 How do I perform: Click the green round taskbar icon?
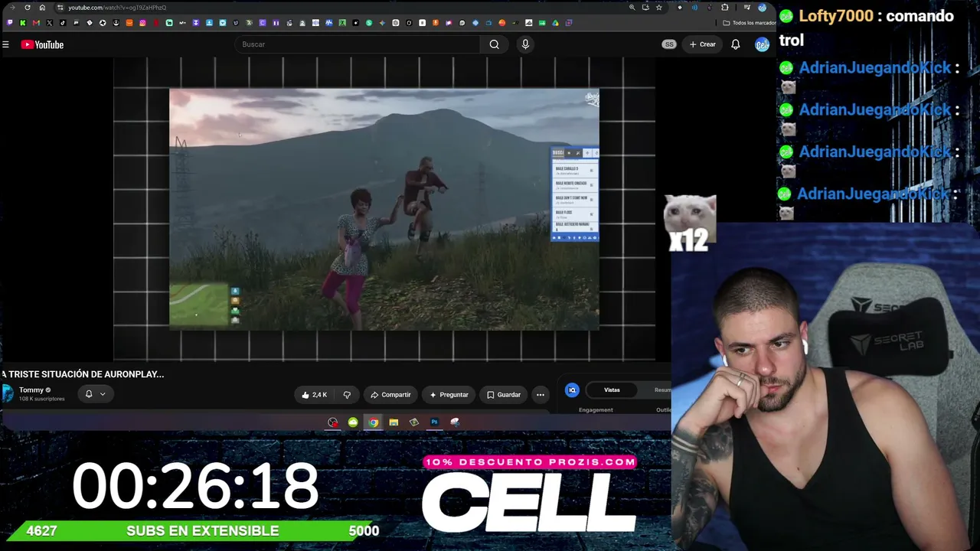353,422
